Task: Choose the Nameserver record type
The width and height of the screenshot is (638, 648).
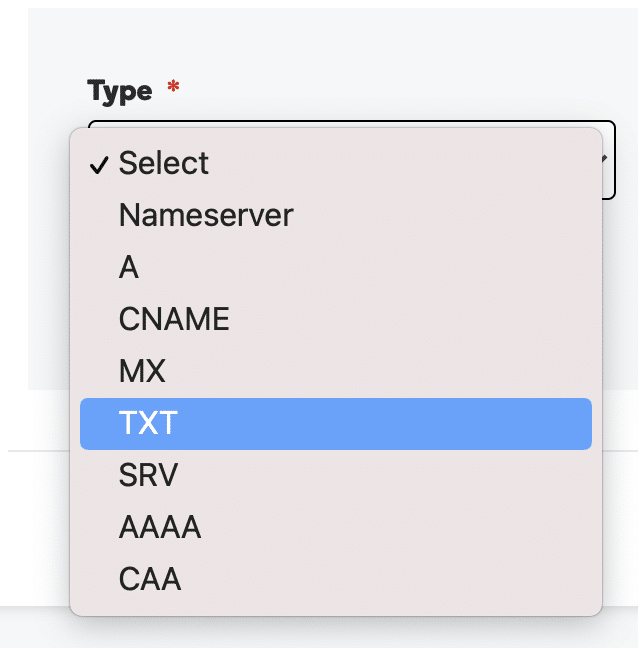Action: [336, 215]
